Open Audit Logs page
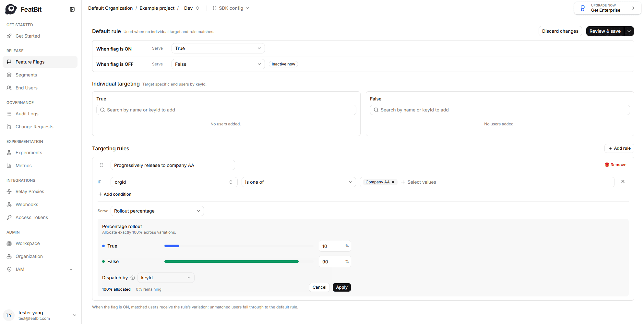644x324 pixels. point(40,114)
